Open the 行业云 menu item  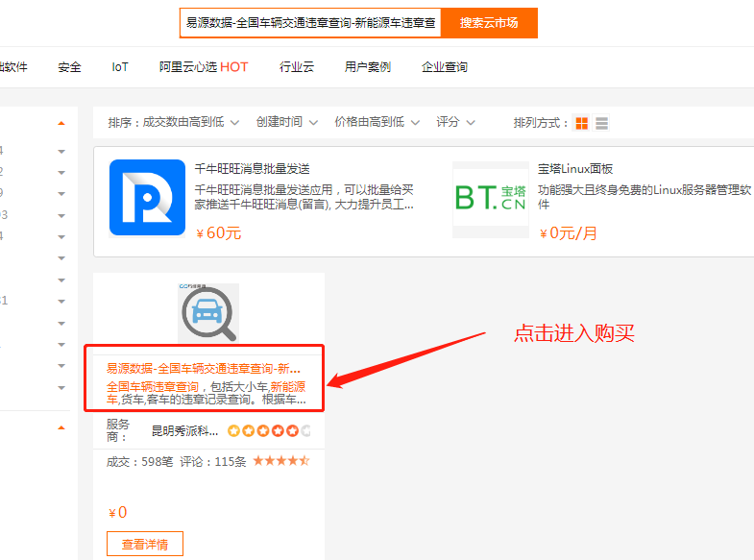click(297, 67)
